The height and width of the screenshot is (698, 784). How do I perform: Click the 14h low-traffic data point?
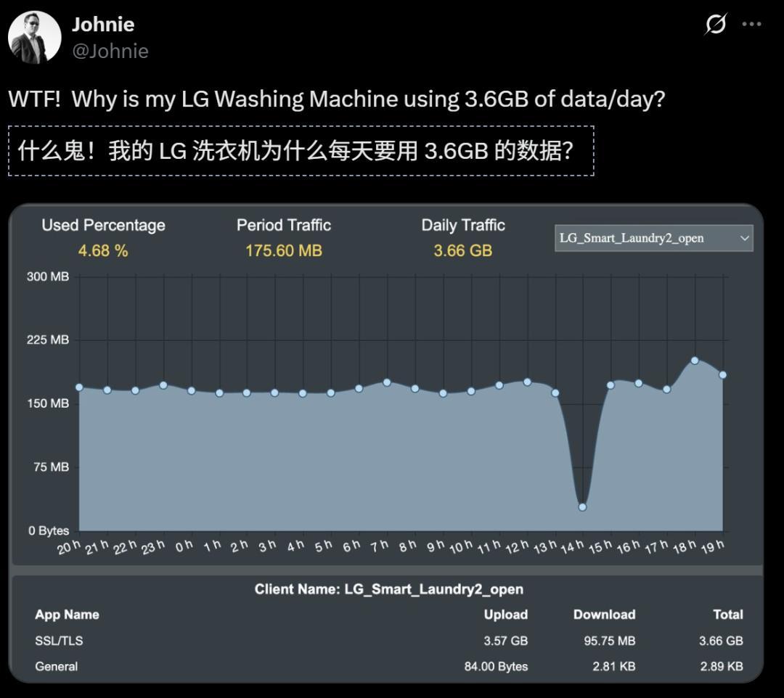click(582, 507)
